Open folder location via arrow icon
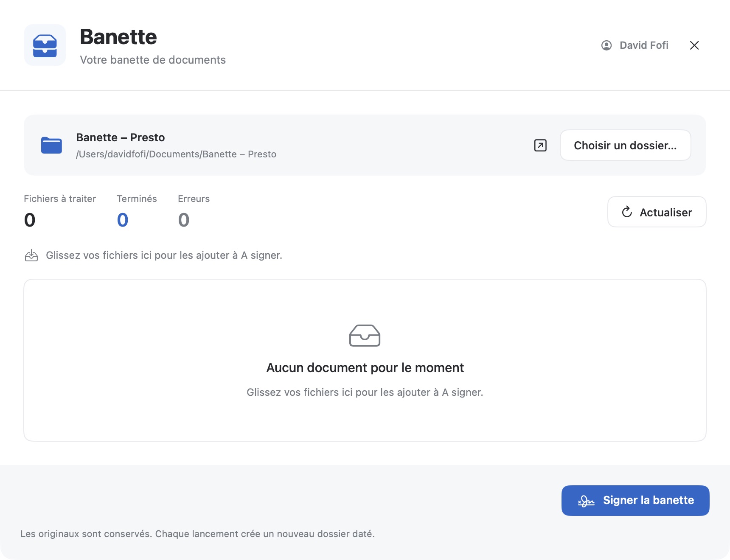 click(x=540, y=146)
